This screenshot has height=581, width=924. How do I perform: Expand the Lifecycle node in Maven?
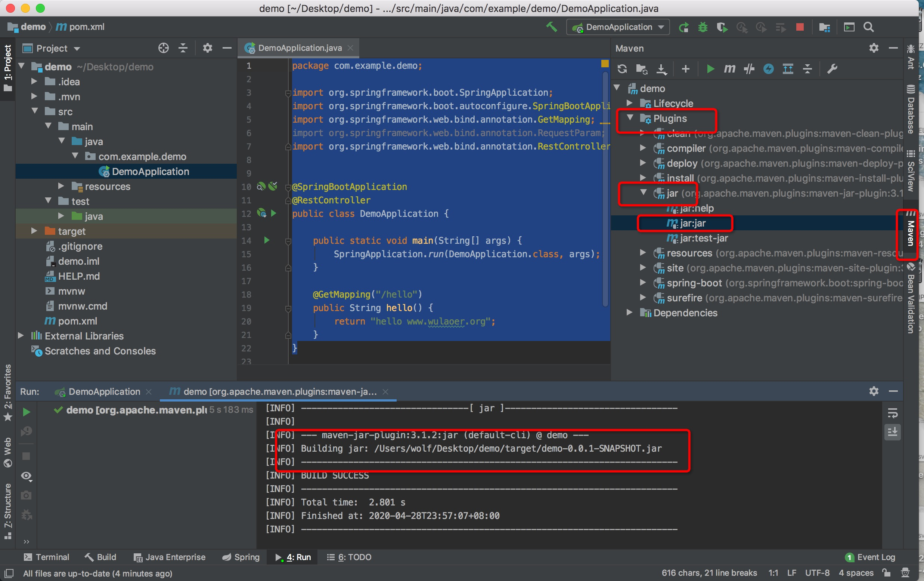click(x=629, y=103)
